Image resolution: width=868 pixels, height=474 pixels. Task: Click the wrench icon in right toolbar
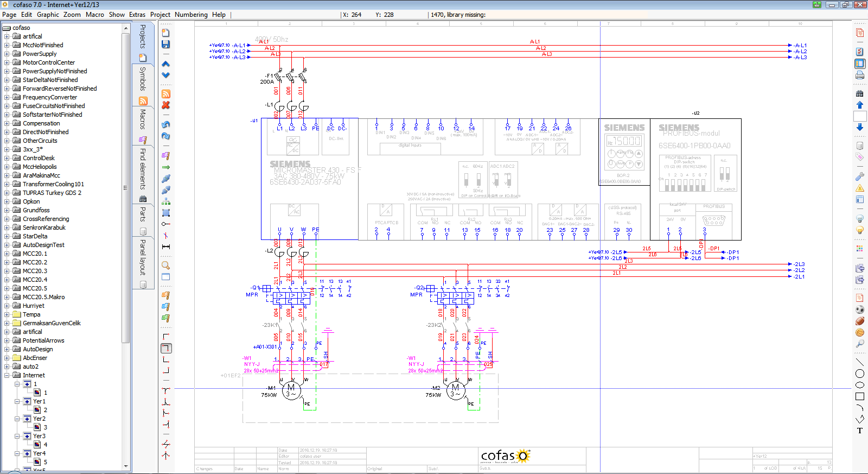pos(860,176)
